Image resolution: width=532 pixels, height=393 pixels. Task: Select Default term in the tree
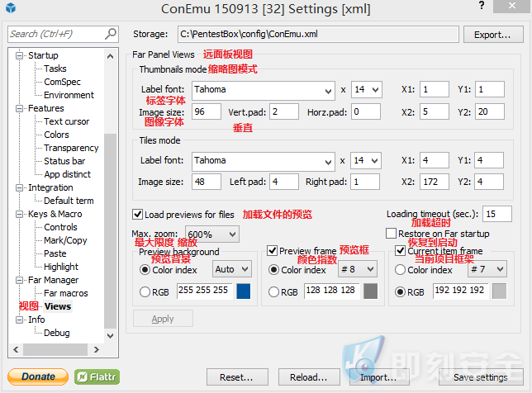pyautogui.click(x=69, y=201)
